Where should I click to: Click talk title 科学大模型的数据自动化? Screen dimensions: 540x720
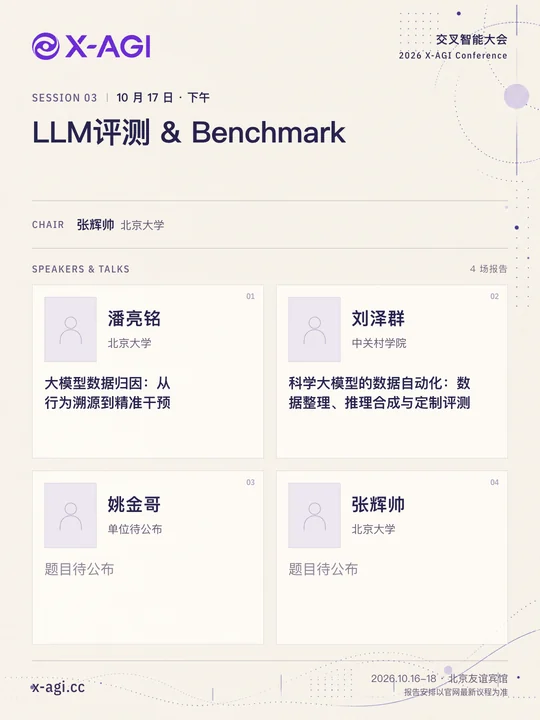pyautogui.click(x=379, y=393)
